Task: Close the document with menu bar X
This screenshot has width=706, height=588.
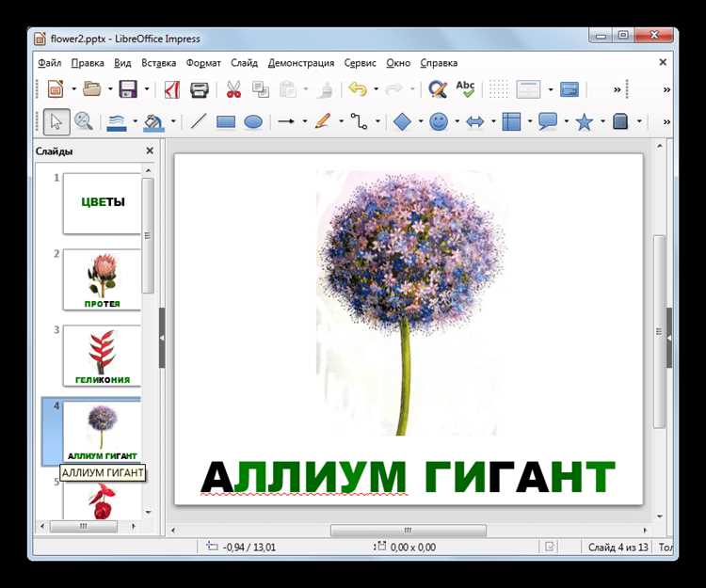Action: pos(663,62)
